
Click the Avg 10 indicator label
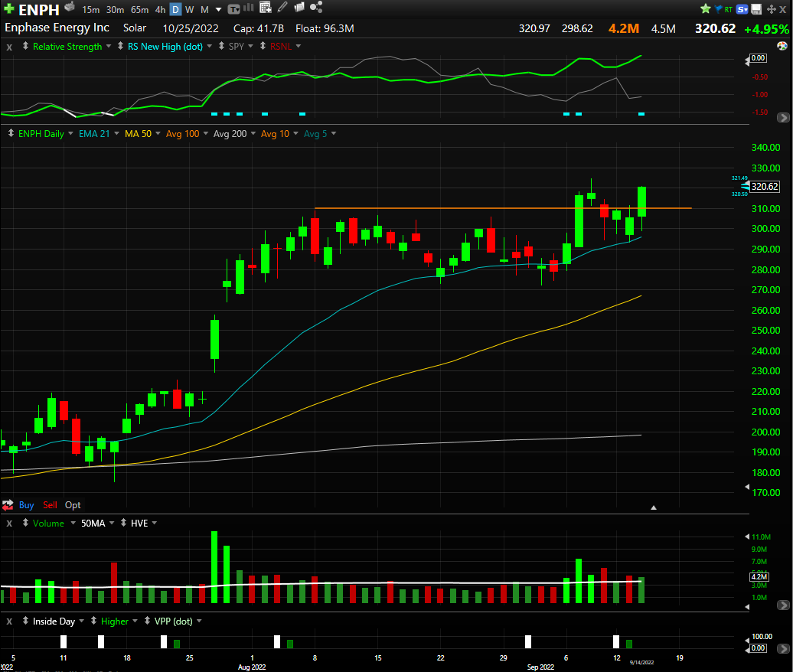pyautogui.click(x=275, y=133)
